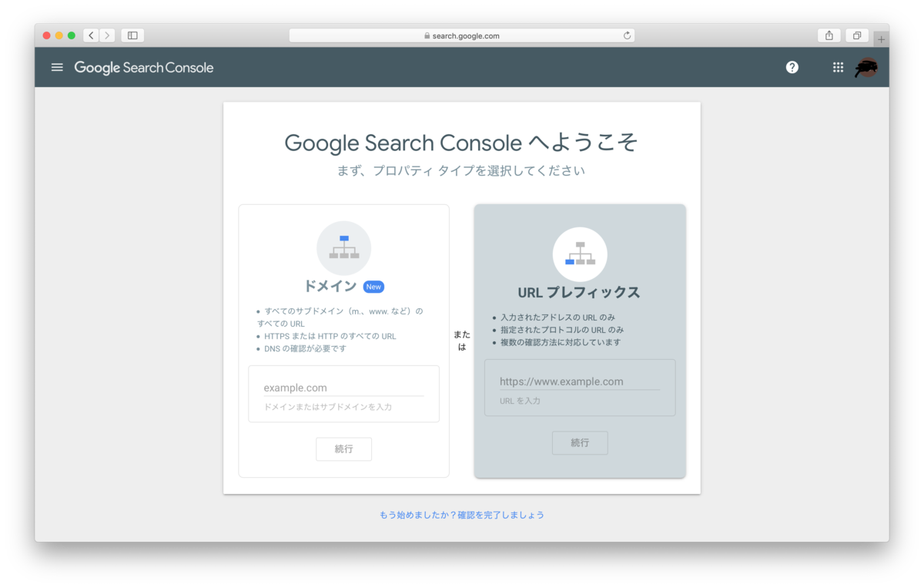Viewport: 924px width, 588px height.
Task: Click the DNS の確認が必要です bullet
Action: point(305,348)
